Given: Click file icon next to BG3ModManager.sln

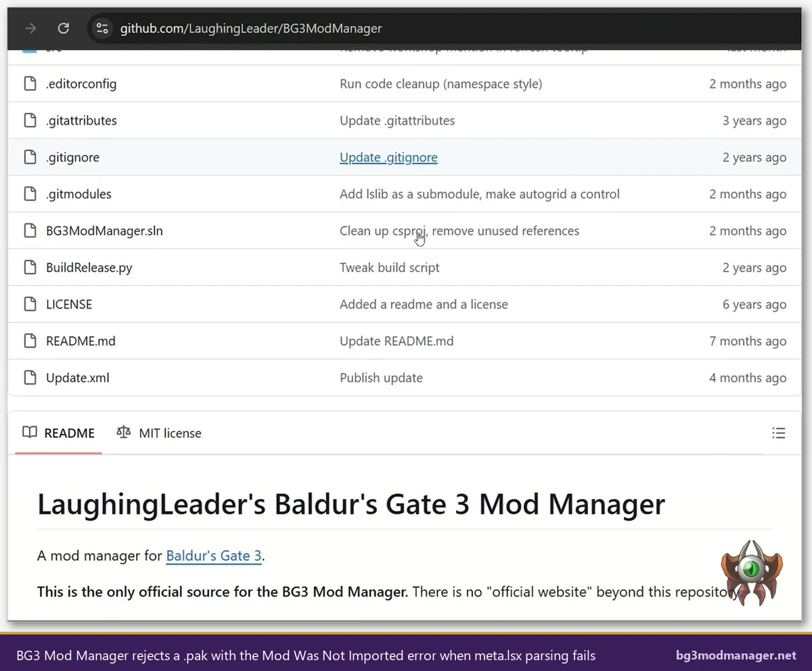Looking at the screenshot, I should tap(30, 231).
